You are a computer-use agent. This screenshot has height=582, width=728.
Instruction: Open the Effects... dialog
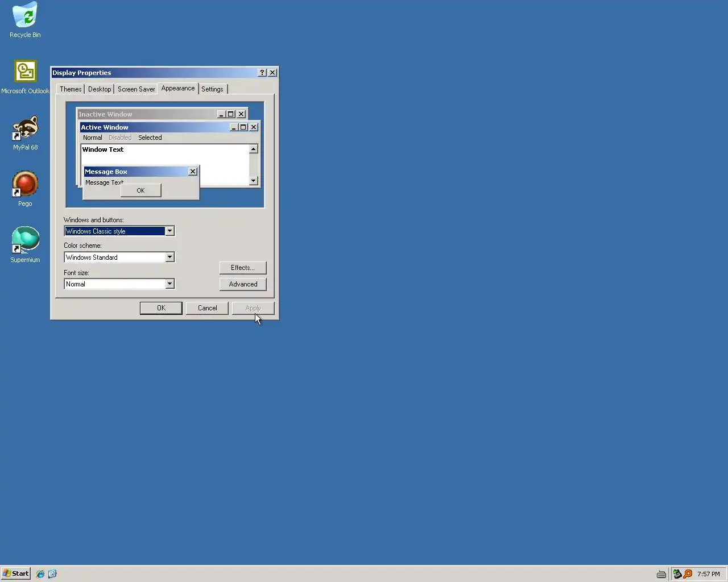coord(243,268)
